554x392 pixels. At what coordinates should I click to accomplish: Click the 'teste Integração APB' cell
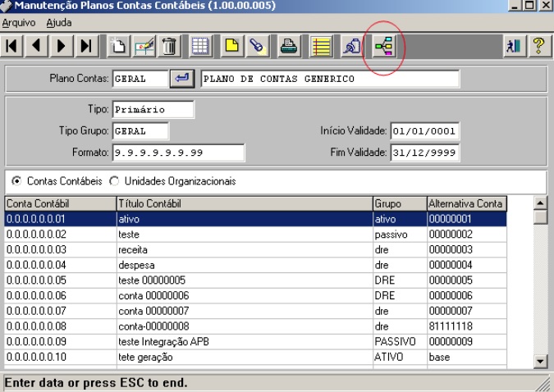pyautogui.click(x=245, y=341)
